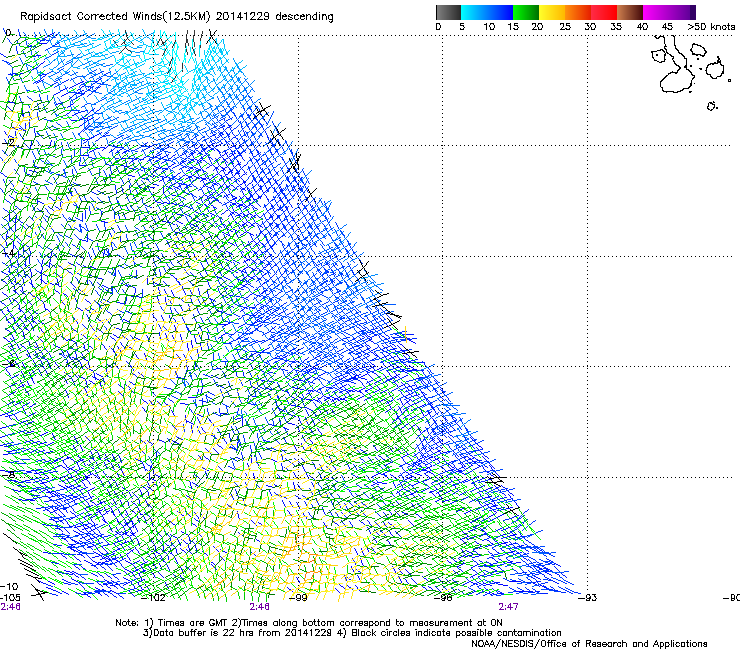
Task: Click the '40' legend tick label
Action: [642, 26]
